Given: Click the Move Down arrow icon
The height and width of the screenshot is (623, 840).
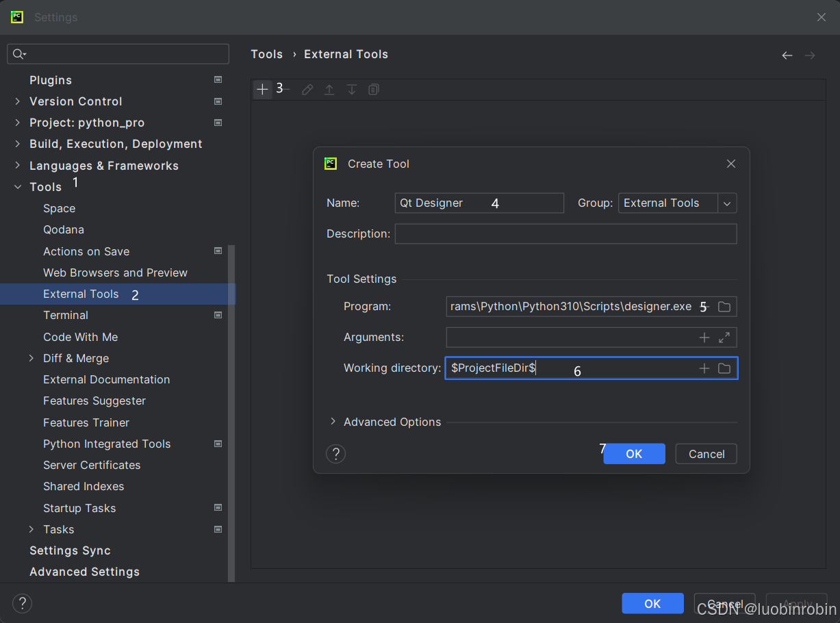Looking at the screenshot, I should click(352, 90).
